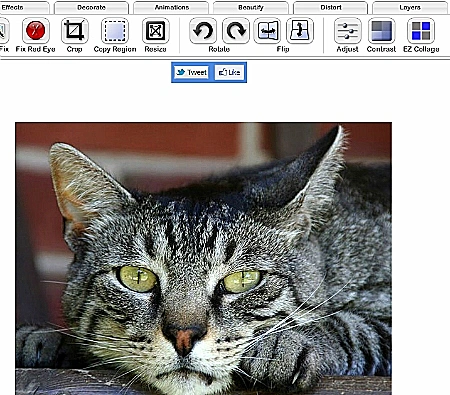Click the partially visible Fix icon
Viewport: 450px width, 395px height.
4,31
